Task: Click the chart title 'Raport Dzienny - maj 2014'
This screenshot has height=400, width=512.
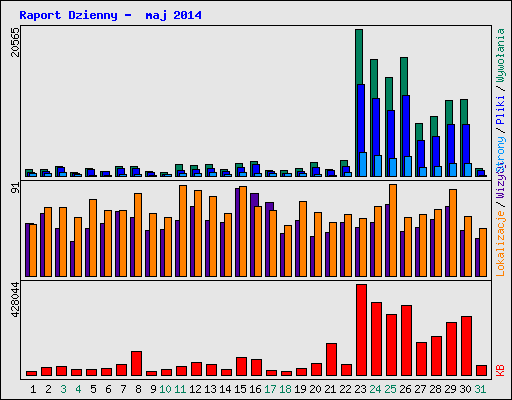Action: coord(110,15)
